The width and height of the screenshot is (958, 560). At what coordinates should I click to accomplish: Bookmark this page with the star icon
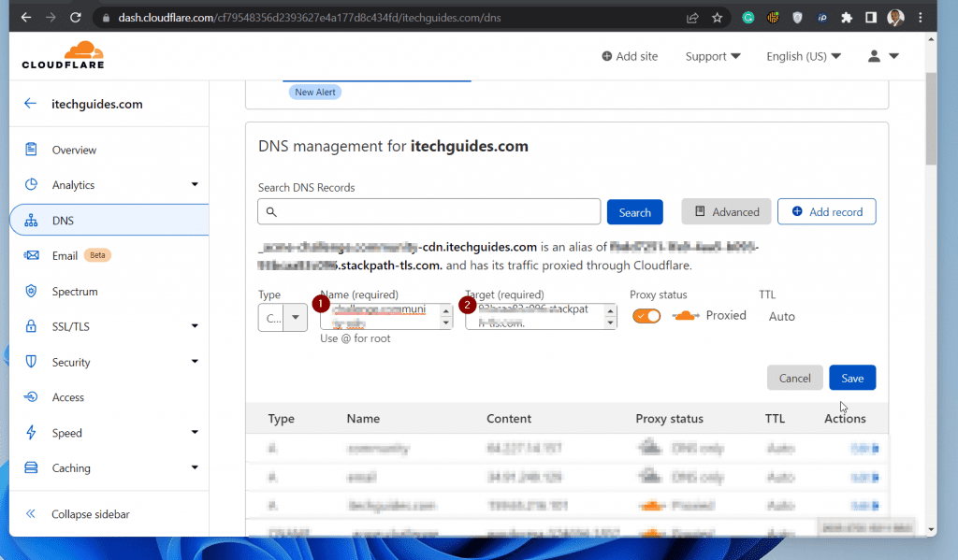pos(718,18)
